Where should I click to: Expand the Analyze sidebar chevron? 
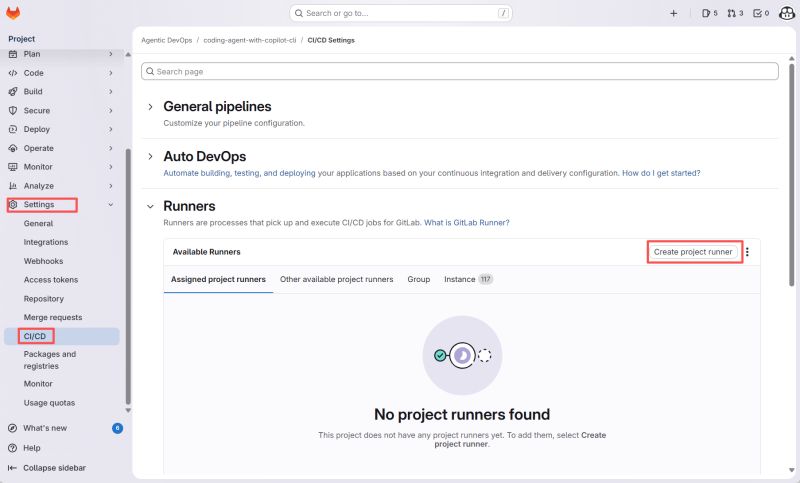pyautogui.click(x=111, y=186)
